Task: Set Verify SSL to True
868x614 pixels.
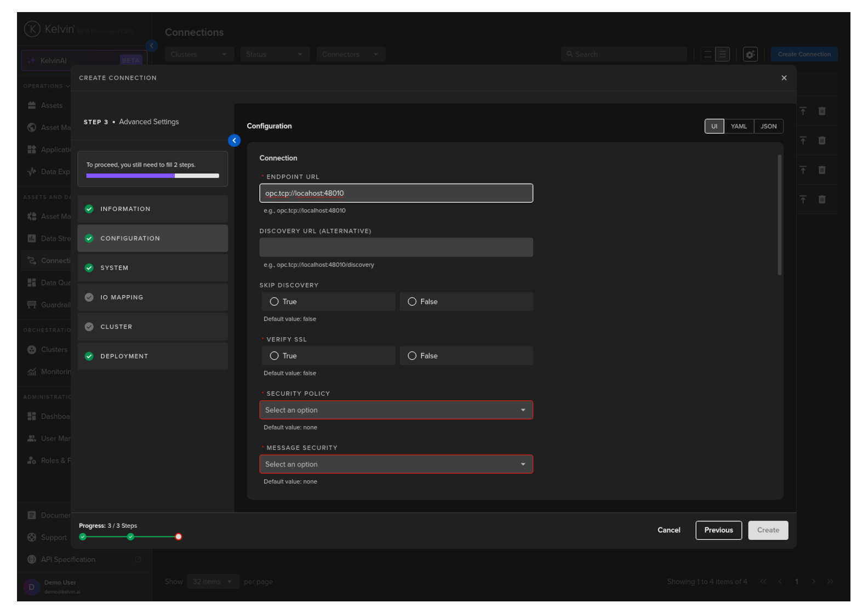Action: coord(275,356)
